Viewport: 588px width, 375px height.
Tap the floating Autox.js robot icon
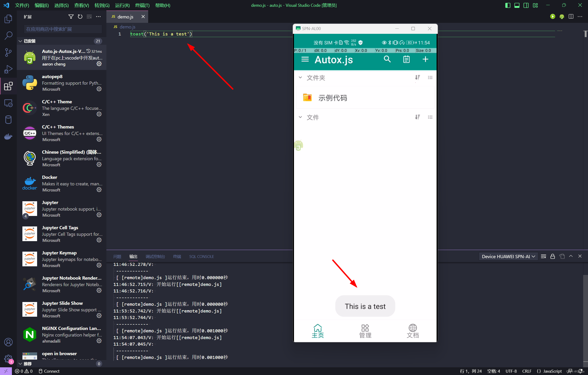pos(298,145)
